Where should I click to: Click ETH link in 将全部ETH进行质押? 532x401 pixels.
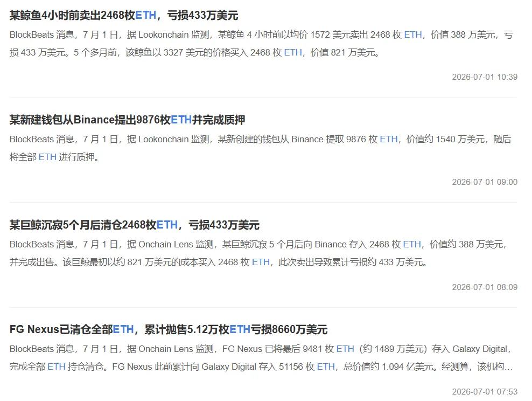tap(47, 157)
